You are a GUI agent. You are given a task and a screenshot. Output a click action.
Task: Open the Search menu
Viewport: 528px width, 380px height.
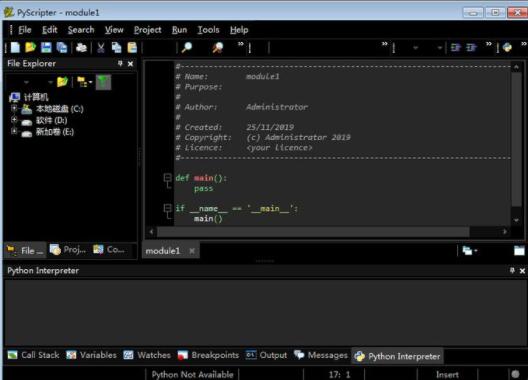pos(81,30)
